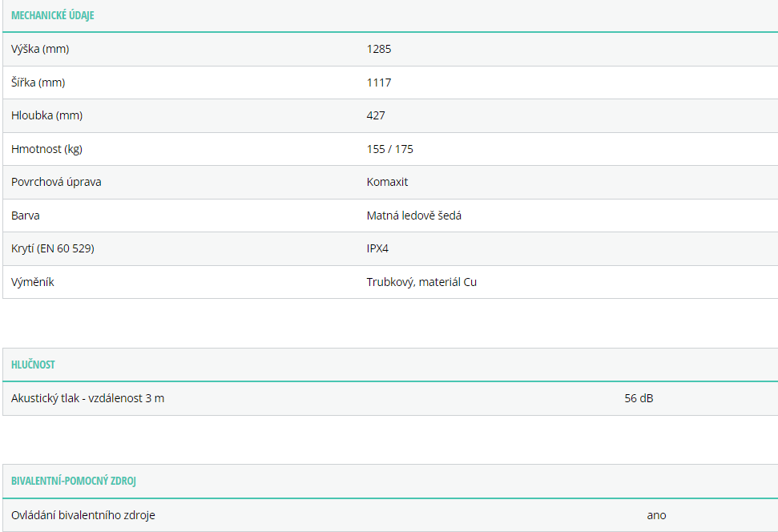Click the Hmotnost (kg) label
This screenshot has height=532, width=778.
tap(46, 149)
